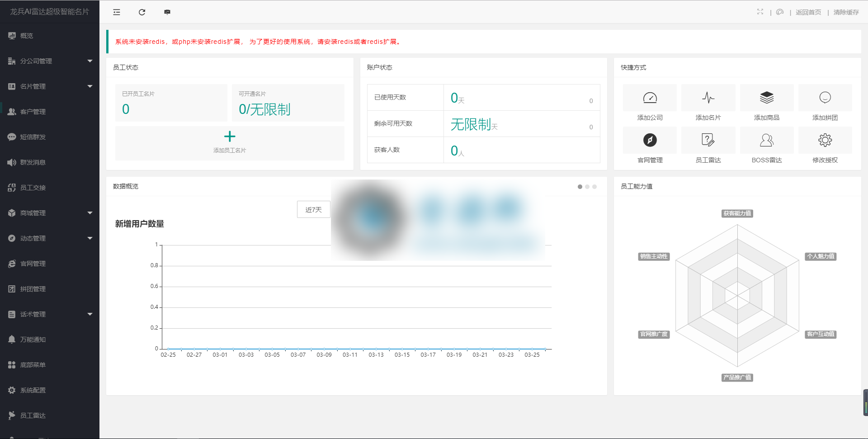Screen dimensions: 868x439
Task: Click the refresh page icon
Action: [142, 12]
